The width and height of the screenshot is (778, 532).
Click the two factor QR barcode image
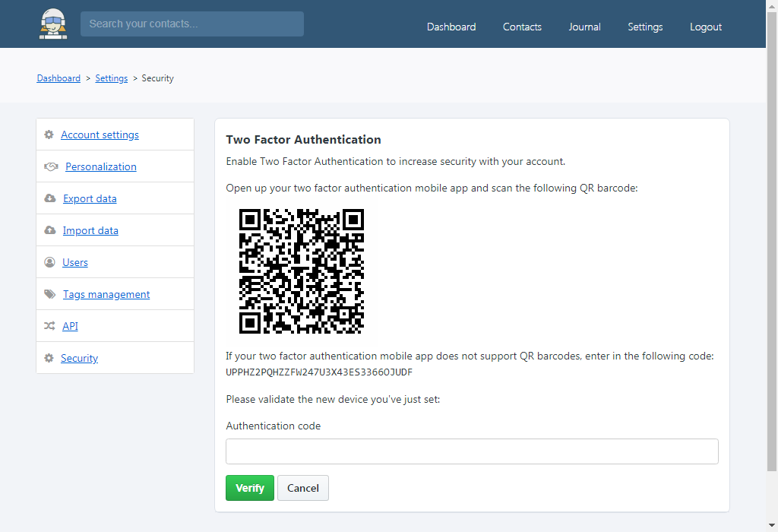[301, 271]
